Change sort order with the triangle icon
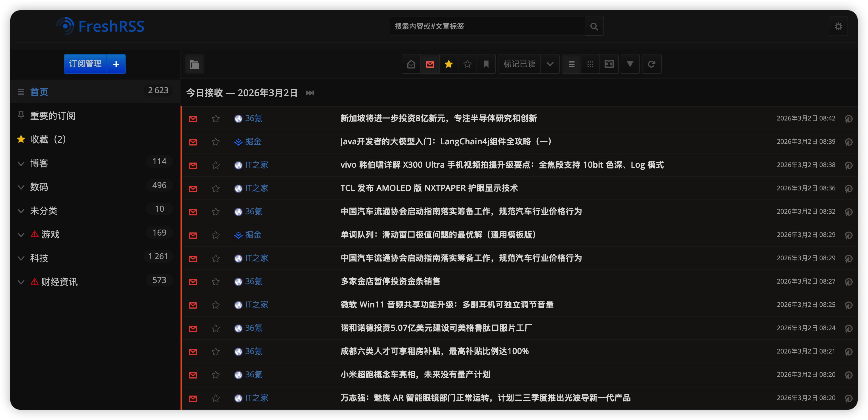Image resolution: width=868 pixels, height=420 pixels. (630, 64)
